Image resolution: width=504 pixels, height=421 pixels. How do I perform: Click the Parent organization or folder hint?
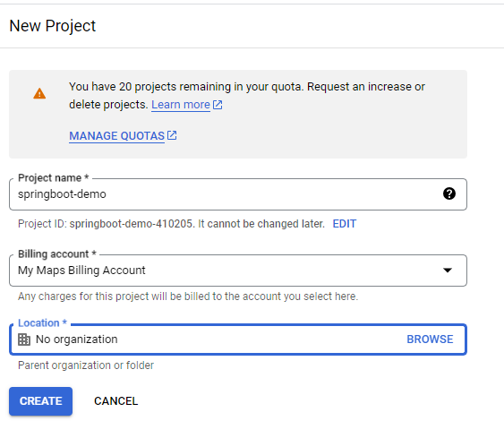[x=86, y=365]
